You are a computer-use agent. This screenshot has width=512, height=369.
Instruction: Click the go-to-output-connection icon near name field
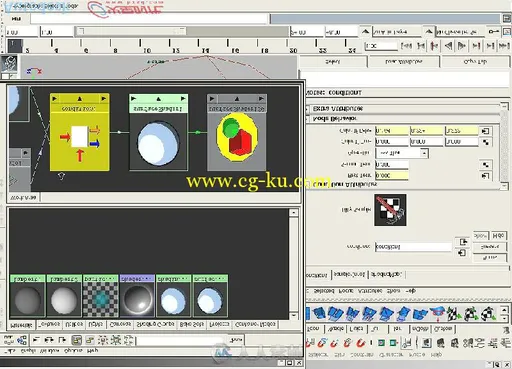pyautogui.click(x=463, y=242)
